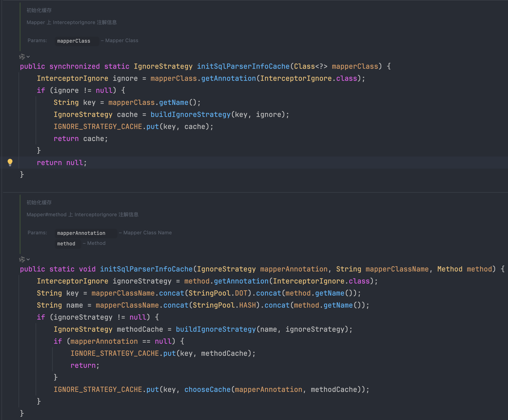This screenshot has height=420, width=508.
Task: Place the cursor on the 'return null;' line
Action: (61, 163)
